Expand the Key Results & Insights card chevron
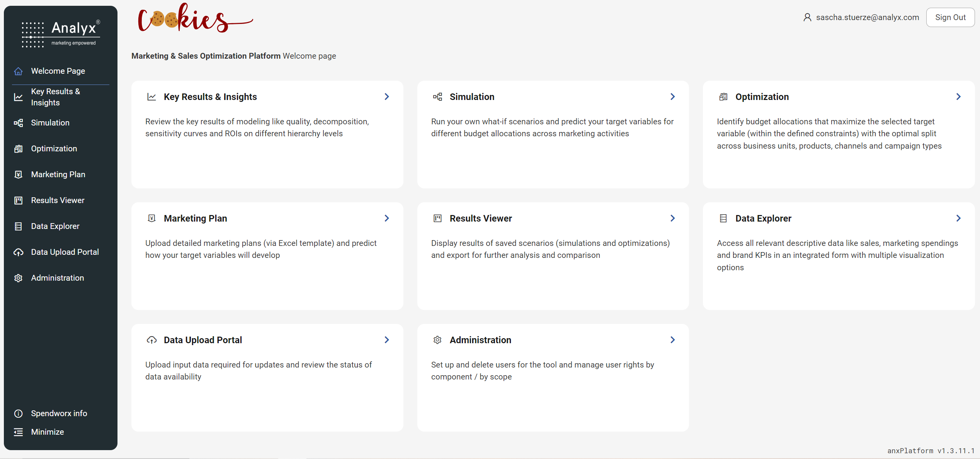 click(387, 97)
